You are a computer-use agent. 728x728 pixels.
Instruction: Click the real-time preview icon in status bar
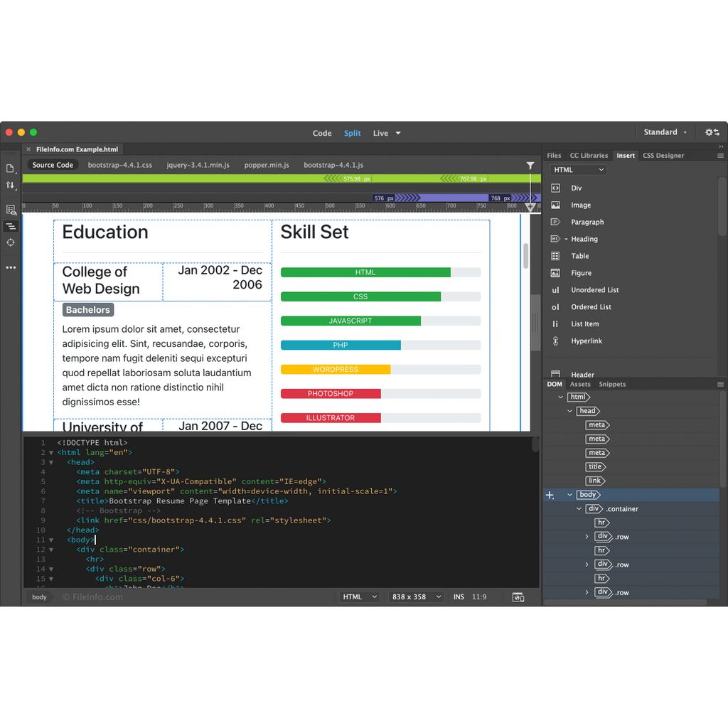coord(518,597)
